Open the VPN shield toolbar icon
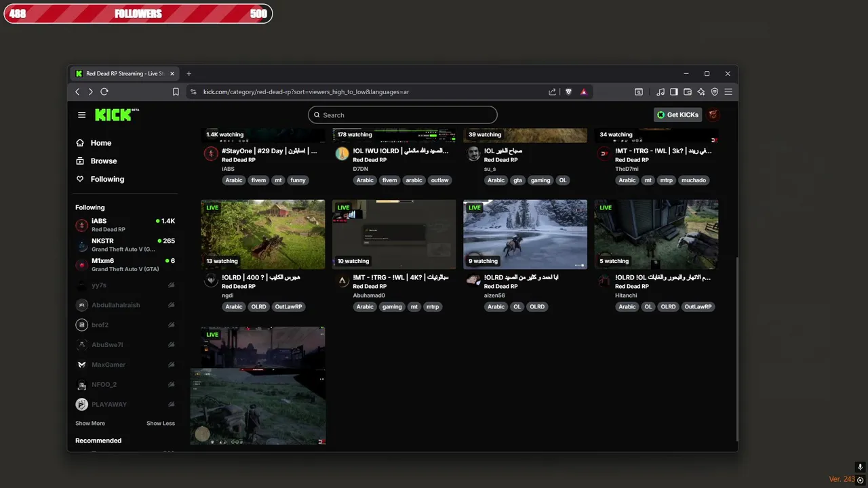 [715, 91]
